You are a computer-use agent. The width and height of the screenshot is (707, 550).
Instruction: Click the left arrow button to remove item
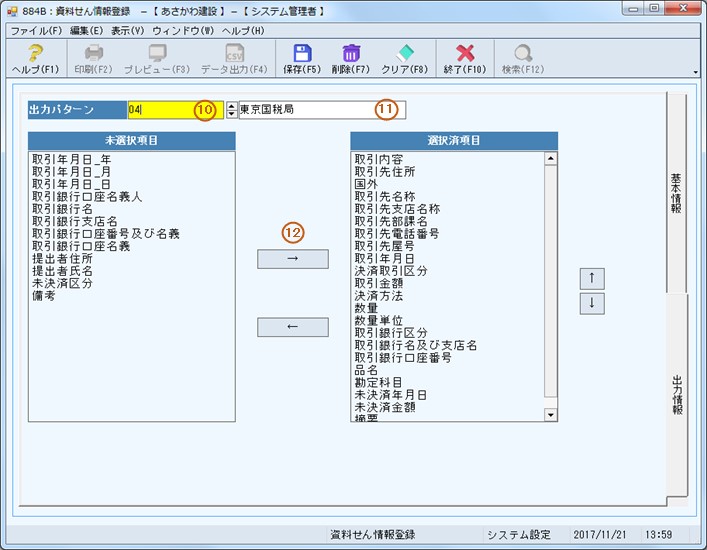click(292, 327)
